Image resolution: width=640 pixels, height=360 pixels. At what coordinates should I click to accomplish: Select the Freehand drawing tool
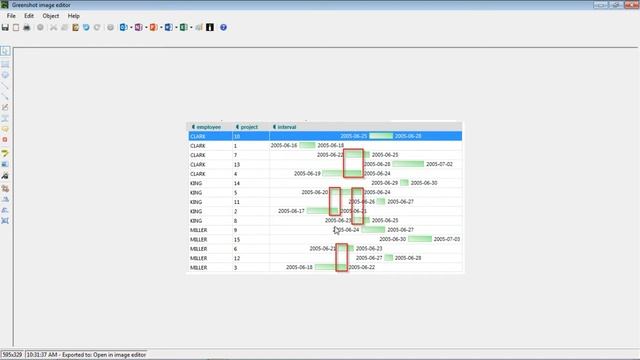point(5,107)
